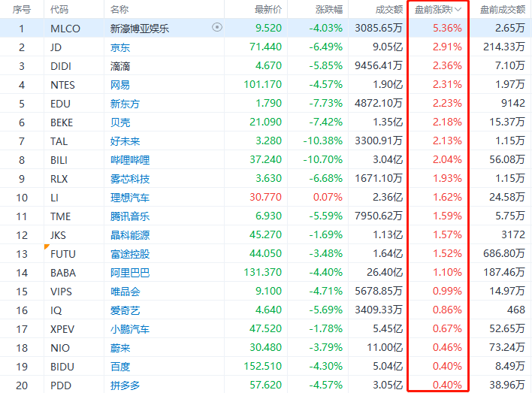Click the FUTU ticker code

pos(63,254)
